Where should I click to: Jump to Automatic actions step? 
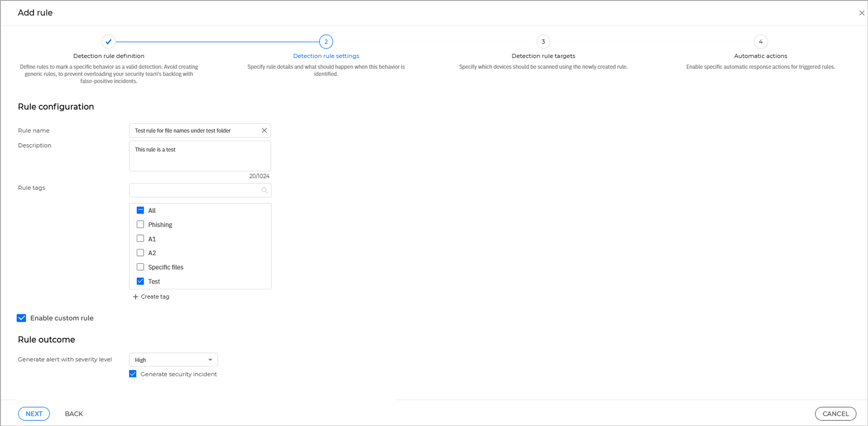761,56
